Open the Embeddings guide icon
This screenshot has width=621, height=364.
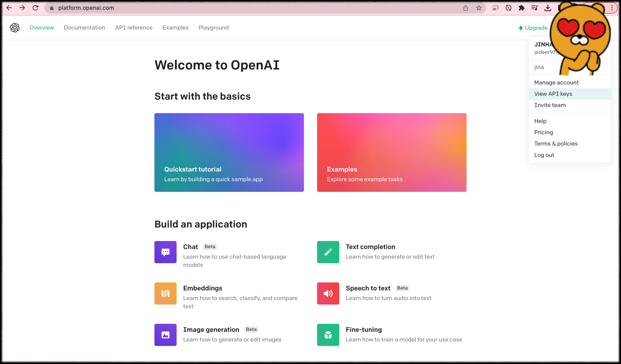coord(165,293)
